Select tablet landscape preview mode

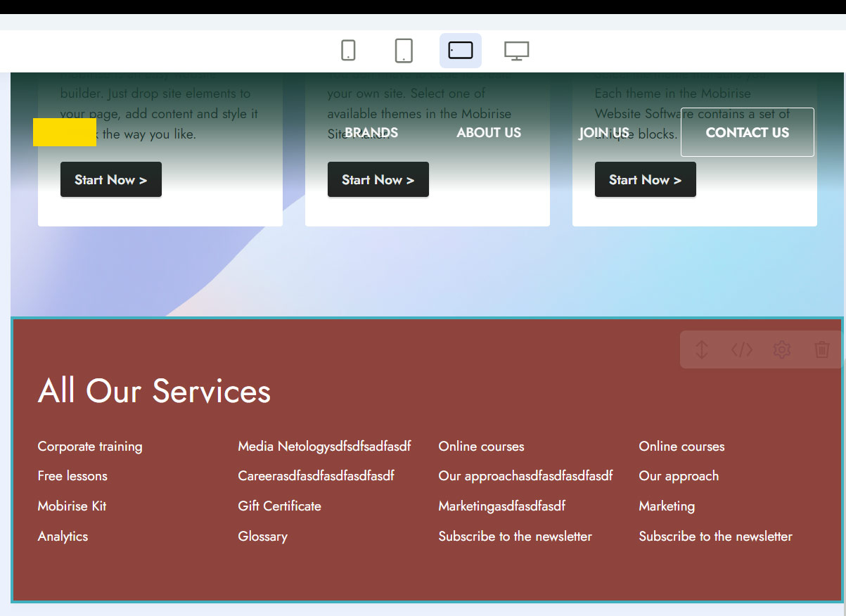461,51
